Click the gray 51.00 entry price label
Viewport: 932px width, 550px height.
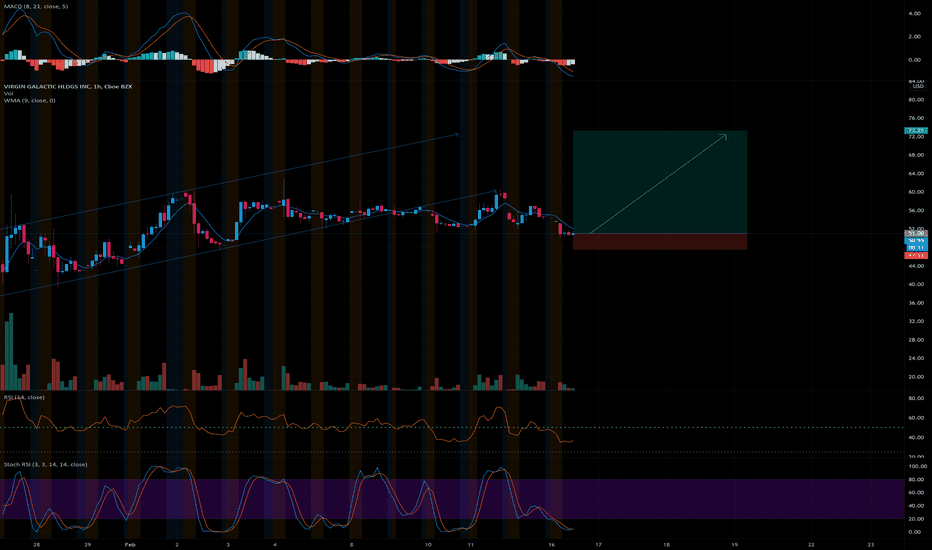(915, 233)
